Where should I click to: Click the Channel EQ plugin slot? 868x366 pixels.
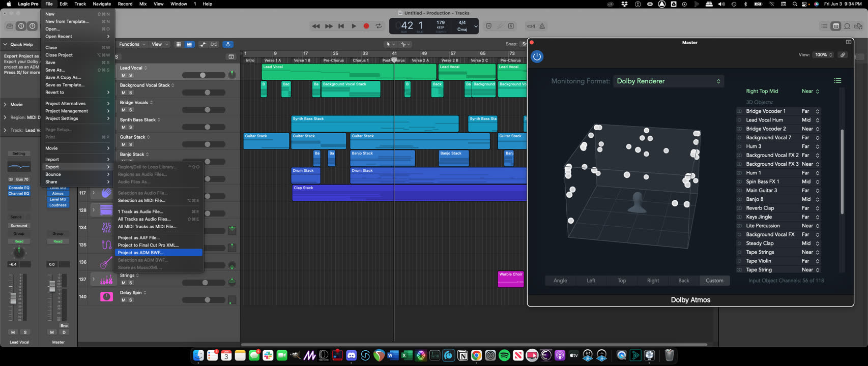click(19, 194)
